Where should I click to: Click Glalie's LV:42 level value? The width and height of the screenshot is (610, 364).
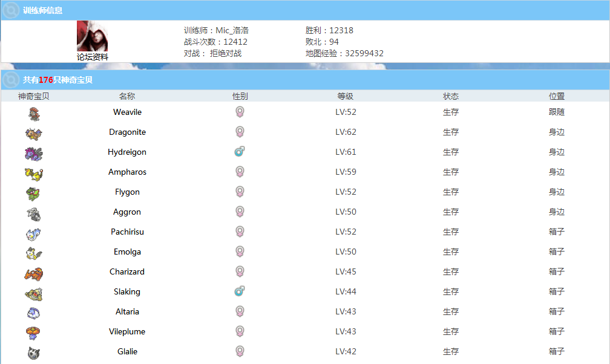tap(346, 351)
